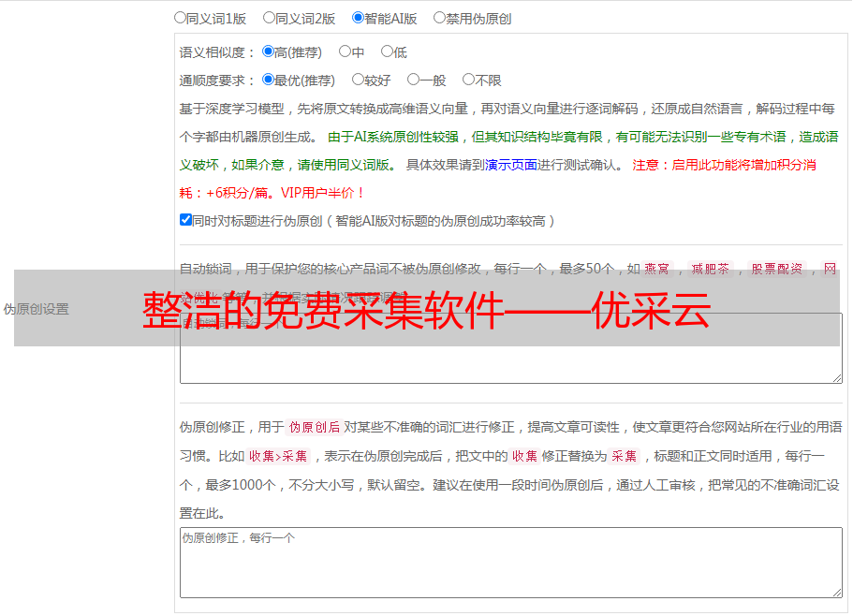Open the 演示页面 link
The image size is (853, 616).
pyautogui.click(x=510, y=165)
